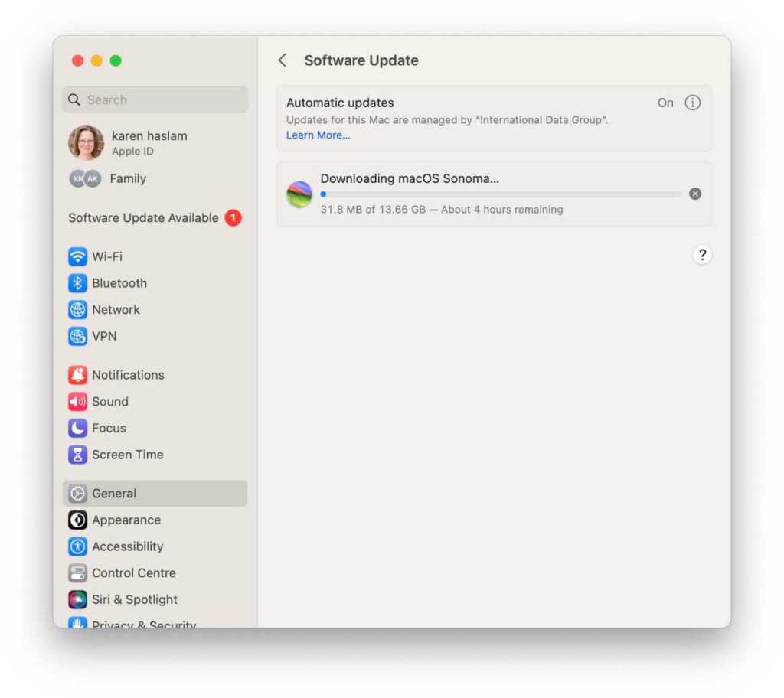Open Appearance settings
This screenshot has width=784, height=698.
[x=126, y=520]
